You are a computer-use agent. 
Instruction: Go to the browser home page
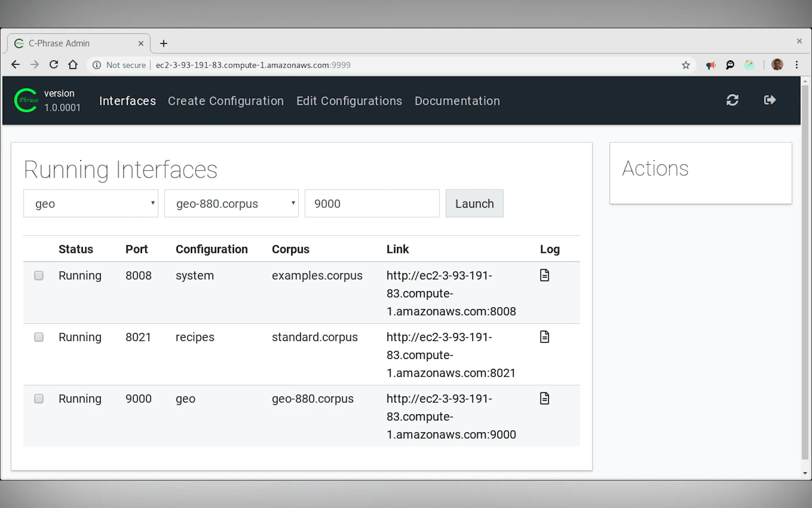click(73, 65)
